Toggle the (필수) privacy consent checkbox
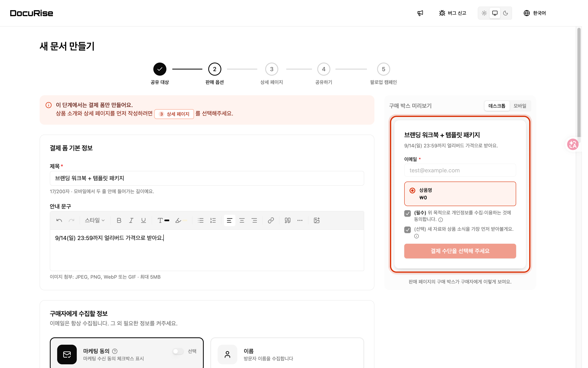The height and width of the screenshot is (368, 588). tap(408, 213)
